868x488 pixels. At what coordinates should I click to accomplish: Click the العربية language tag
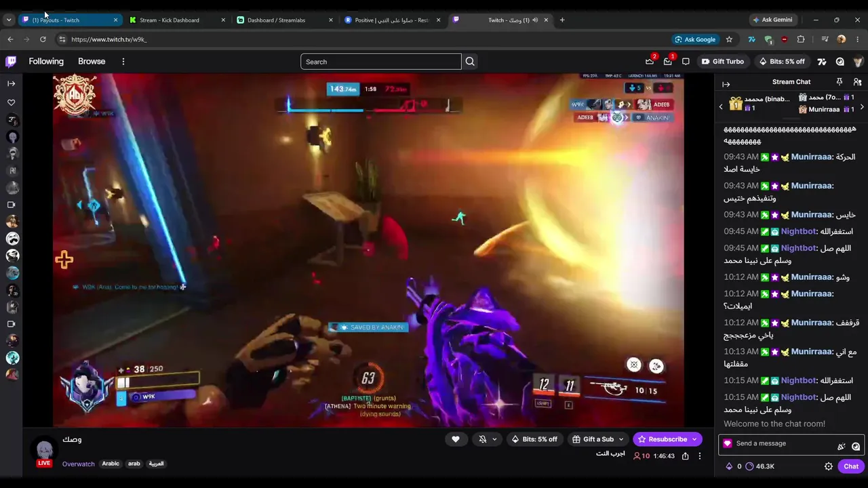point(156,464)
